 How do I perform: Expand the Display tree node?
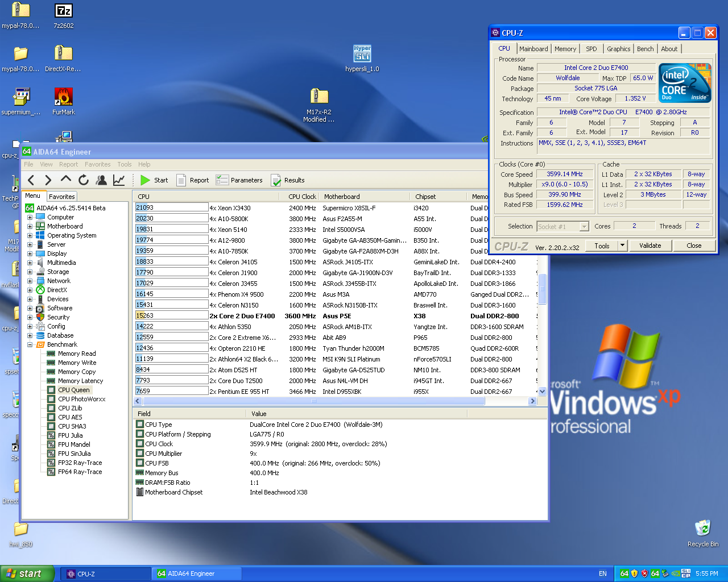[30, 253]
